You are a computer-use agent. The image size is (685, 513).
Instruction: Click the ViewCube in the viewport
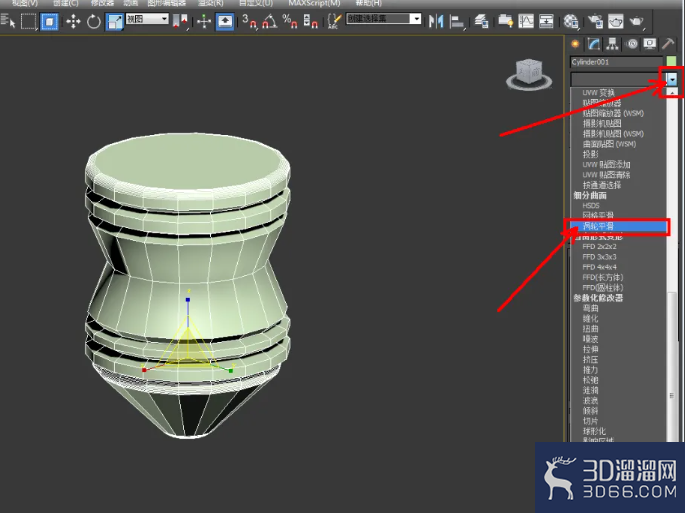pos(529,74)
